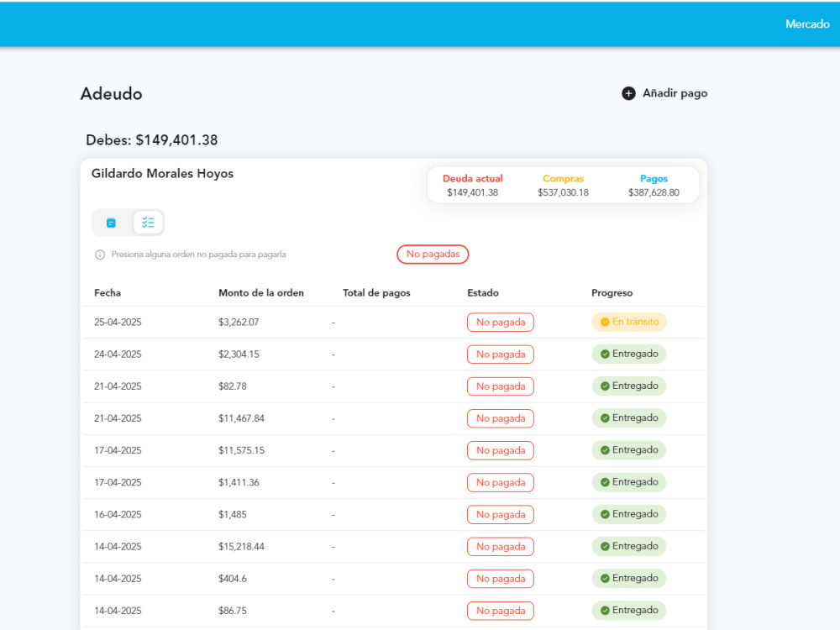Select the 25-04-2025 date cell
The image size is (840, 630).
tap(118, 323)
